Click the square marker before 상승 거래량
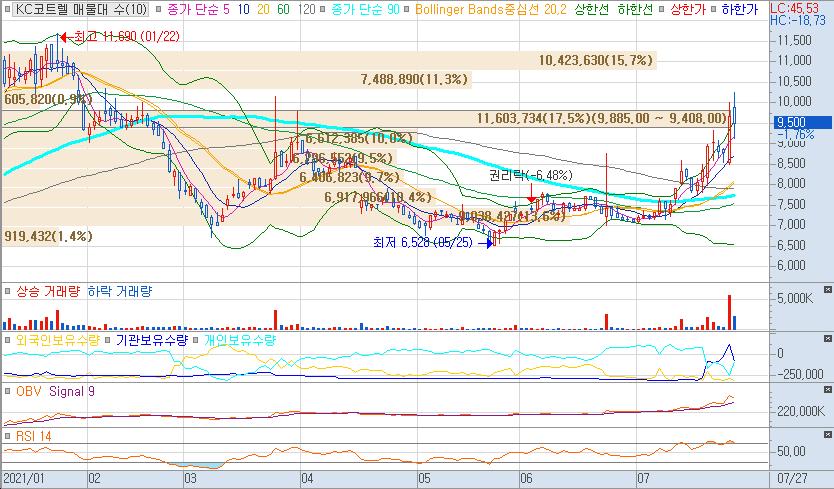This screenshot has height=489, width=834. (x=8, y=291)
